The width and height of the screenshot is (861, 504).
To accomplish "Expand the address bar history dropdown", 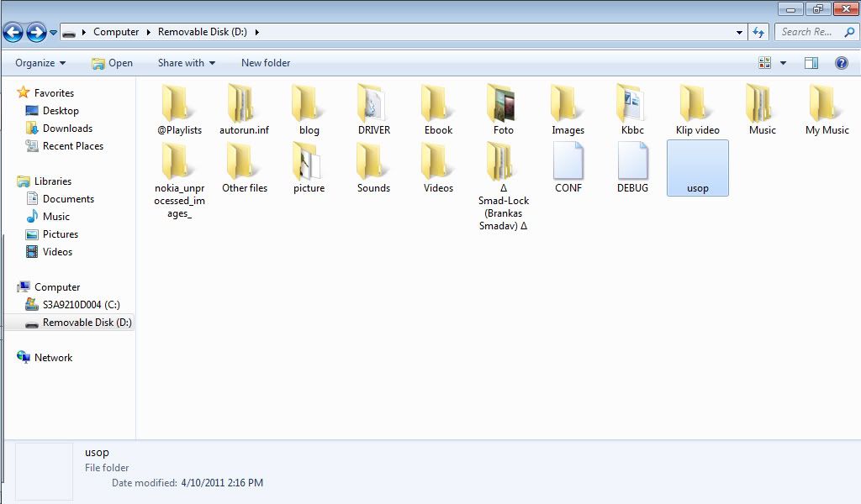I will [x=739, y=32].
